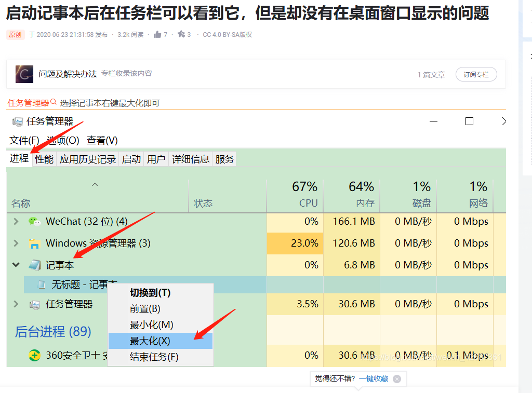Click the 166.1 MB memory cell
Screen dimensions: 532x393
tap(352, 222)
